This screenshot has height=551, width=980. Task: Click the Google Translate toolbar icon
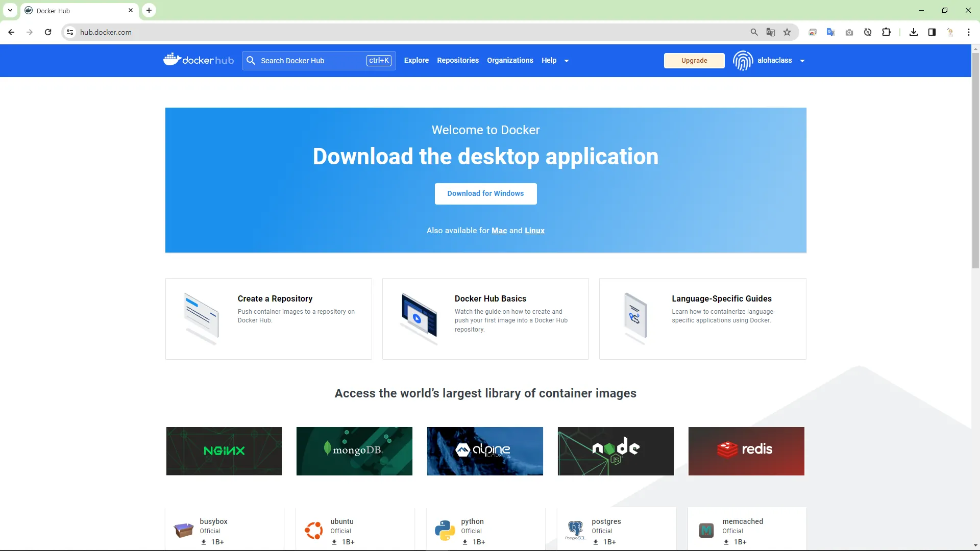pos(830,32)
